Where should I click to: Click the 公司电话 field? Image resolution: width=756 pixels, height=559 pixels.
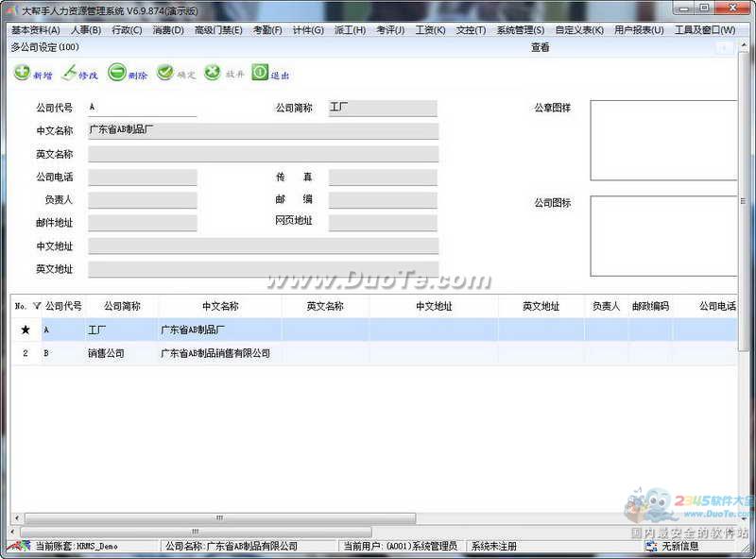[143, 177]
